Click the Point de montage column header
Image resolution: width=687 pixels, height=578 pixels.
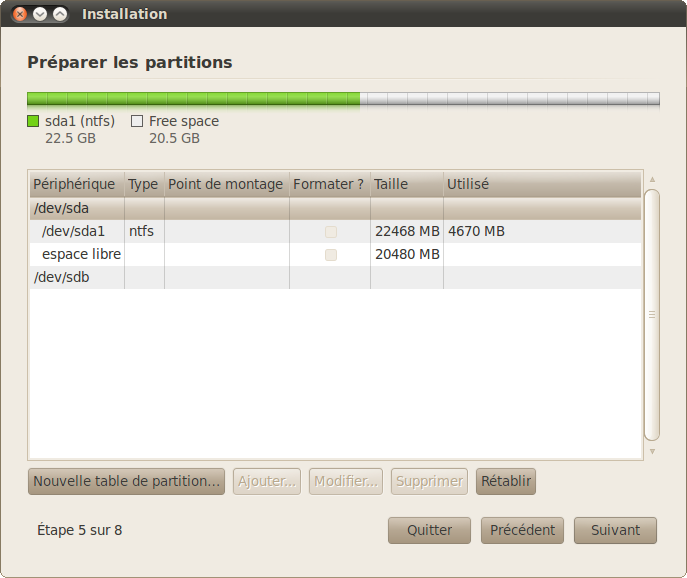pos(226,185)
